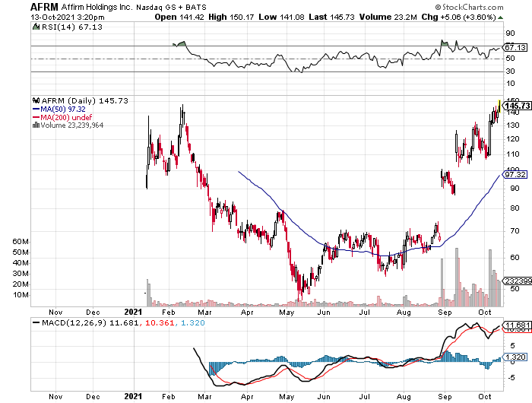
Task: Click the Volume 23.2M header value
Action: [388, 17]
